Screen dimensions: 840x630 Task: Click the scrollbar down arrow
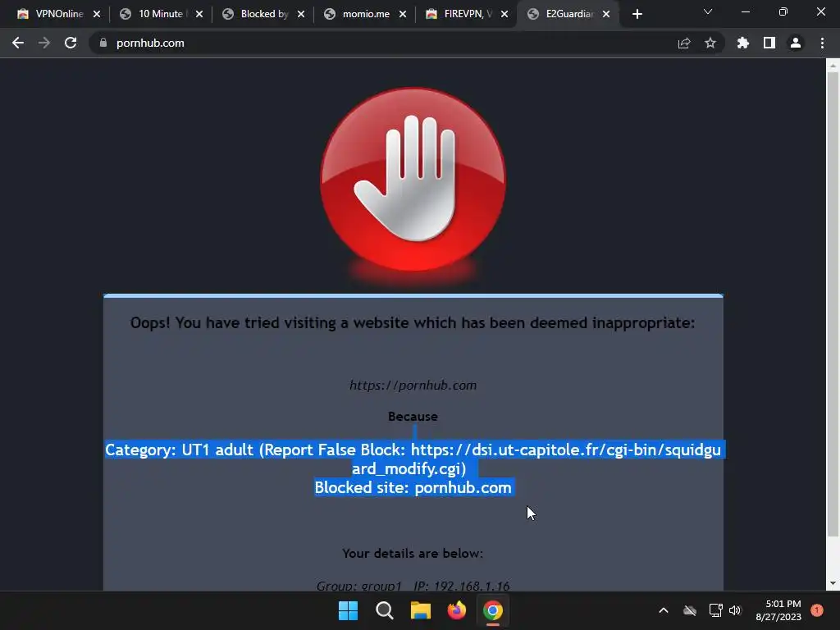[x=833, y=583]
